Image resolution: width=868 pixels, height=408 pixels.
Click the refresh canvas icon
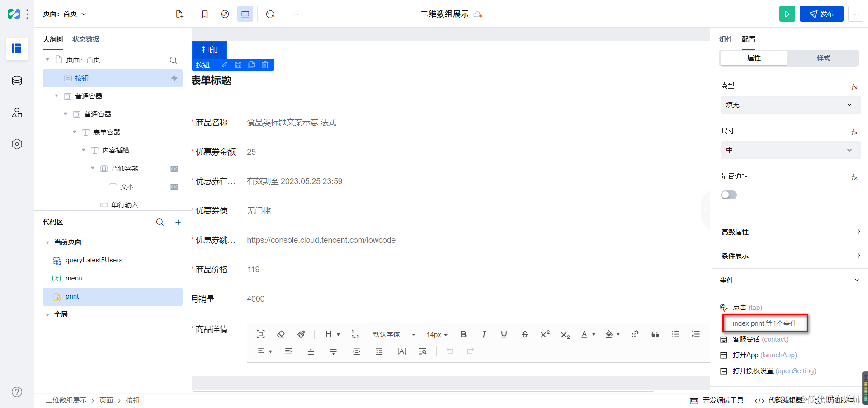[x=270, y=14]
